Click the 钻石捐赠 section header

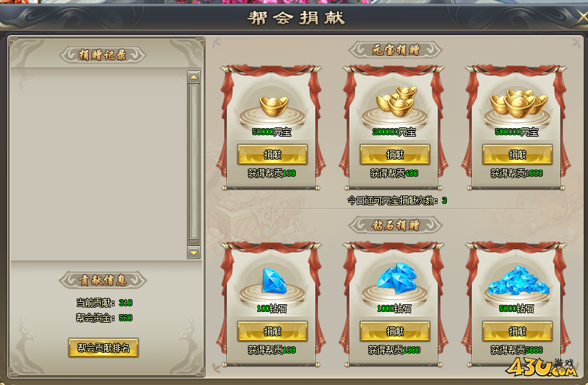(395, 225)
